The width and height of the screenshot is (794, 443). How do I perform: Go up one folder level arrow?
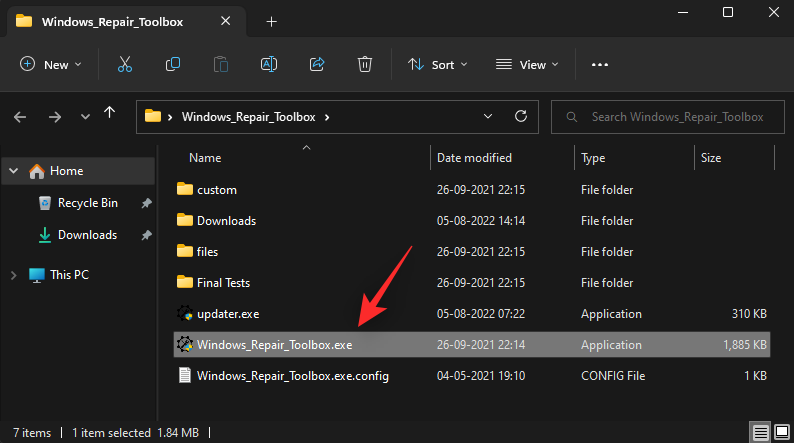(109, 116)
